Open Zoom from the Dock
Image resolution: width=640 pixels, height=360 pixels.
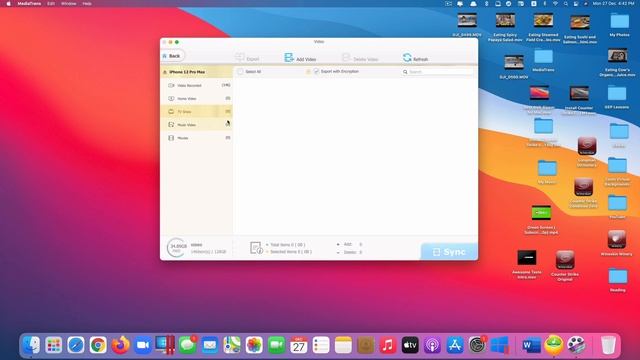[143, 345]
